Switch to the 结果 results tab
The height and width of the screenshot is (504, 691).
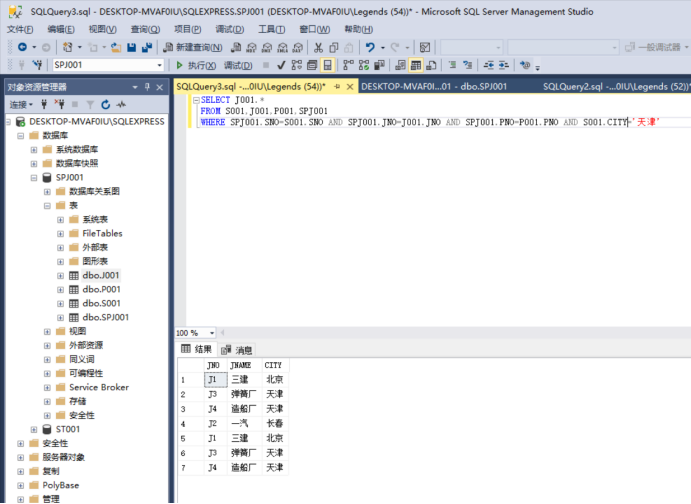[x=197, y=349]
